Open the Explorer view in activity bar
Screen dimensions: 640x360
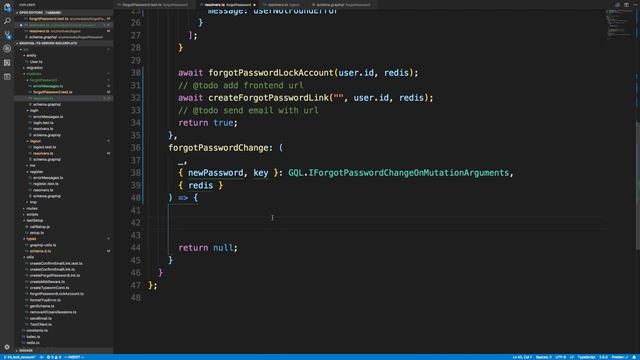coord(7,7)
